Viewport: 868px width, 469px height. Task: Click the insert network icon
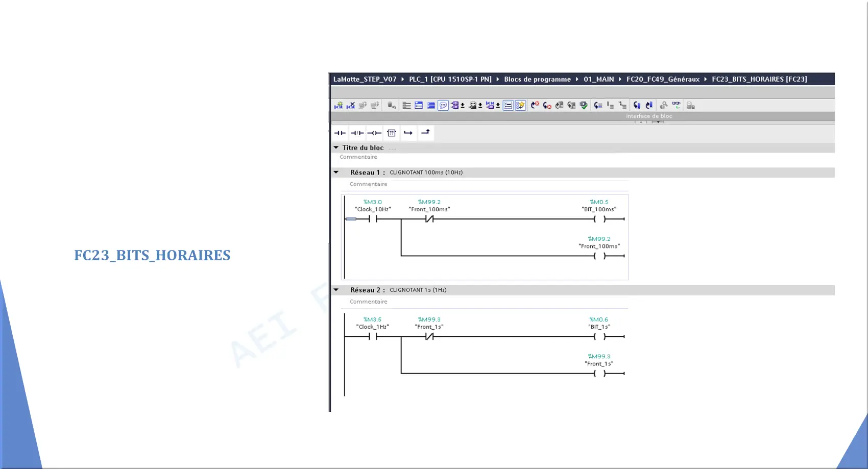tap(339, 106)
